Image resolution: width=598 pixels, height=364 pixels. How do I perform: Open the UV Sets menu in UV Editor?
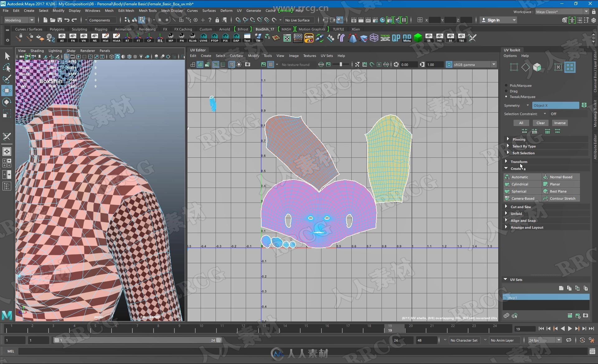point(327,56)
